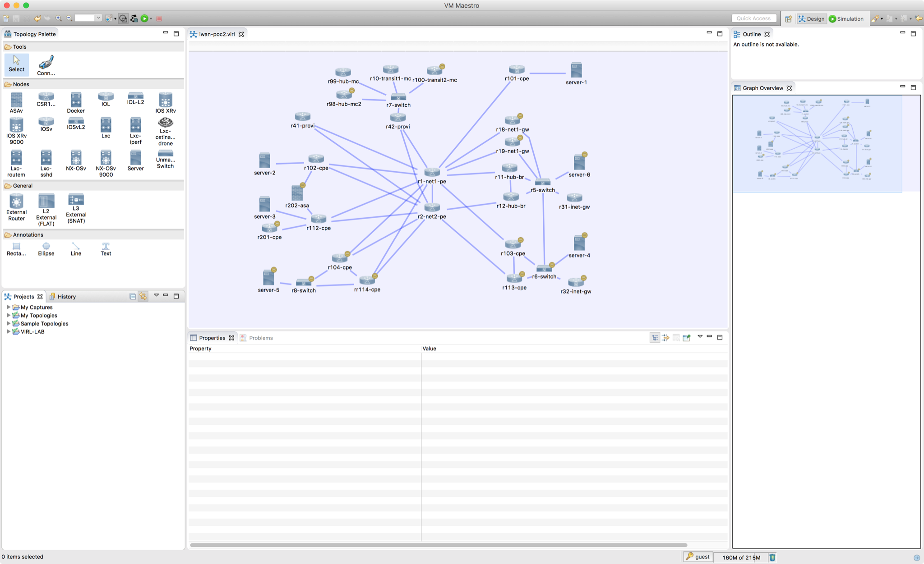Toggle Link with Editor in the Projects view
Viewport: 924px width, 564px height.
(x=143, y=296)
